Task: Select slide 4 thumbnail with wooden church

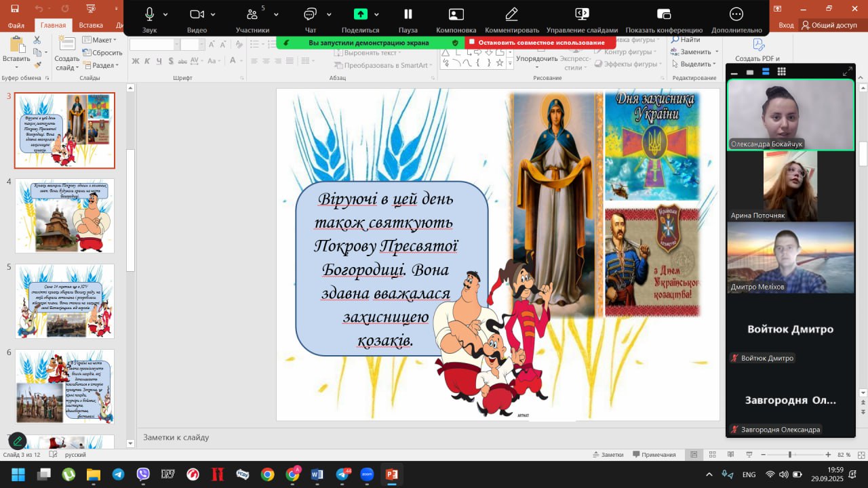Action: tap(65, 216)
